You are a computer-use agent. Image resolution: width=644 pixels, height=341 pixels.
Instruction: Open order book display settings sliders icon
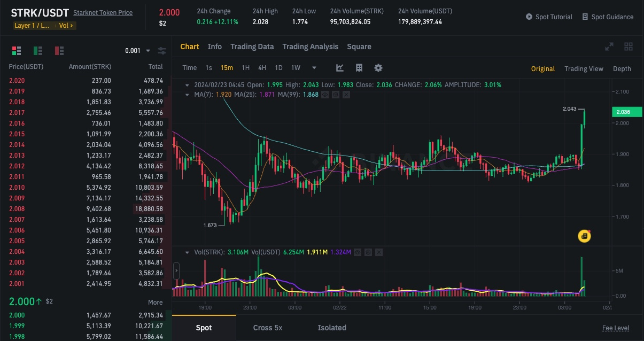162,51
